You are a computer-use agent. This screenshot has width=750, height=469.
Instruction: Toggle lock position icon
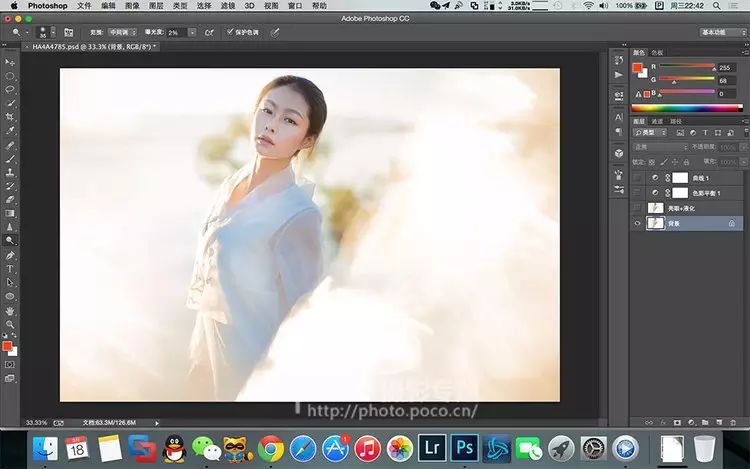[x=675, y=162]
